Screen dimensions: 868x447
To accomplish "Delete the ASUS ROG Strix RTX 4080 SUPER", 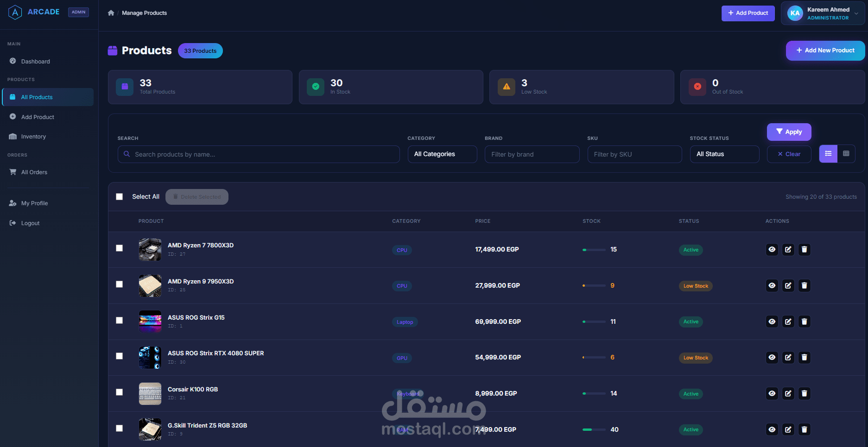I will (x=804, y=358).
